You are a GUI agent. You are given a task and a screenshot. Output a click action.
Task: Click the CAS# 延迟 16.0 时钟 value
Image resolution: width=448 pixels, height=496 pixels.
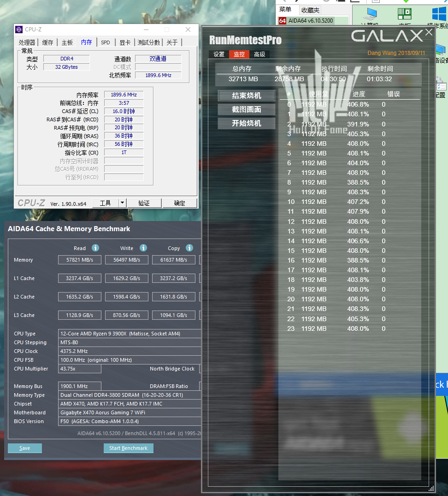pyautogui.click(x=124, y=111)
